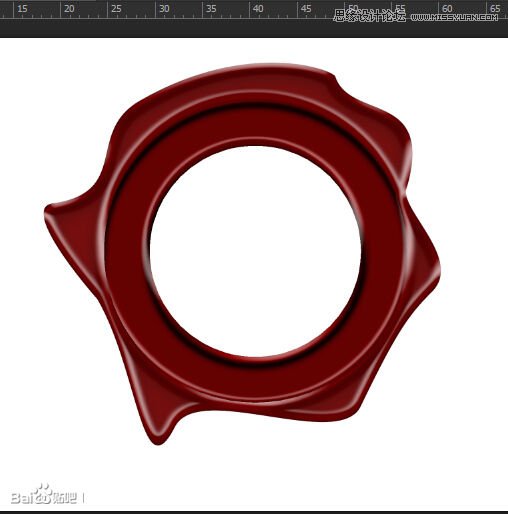Click the white circular hole inside the seal
The image size is (508, 514).
pyautogui.click(x=255, y=251)
